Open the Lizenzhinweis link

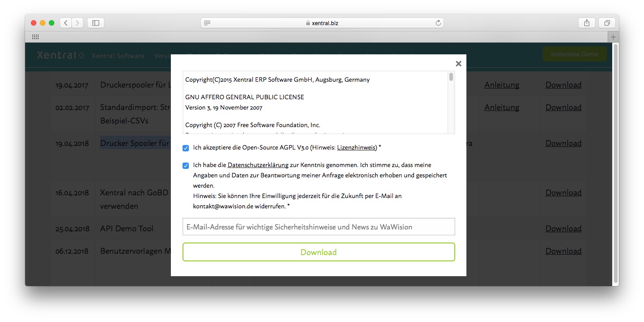point(357,148)
